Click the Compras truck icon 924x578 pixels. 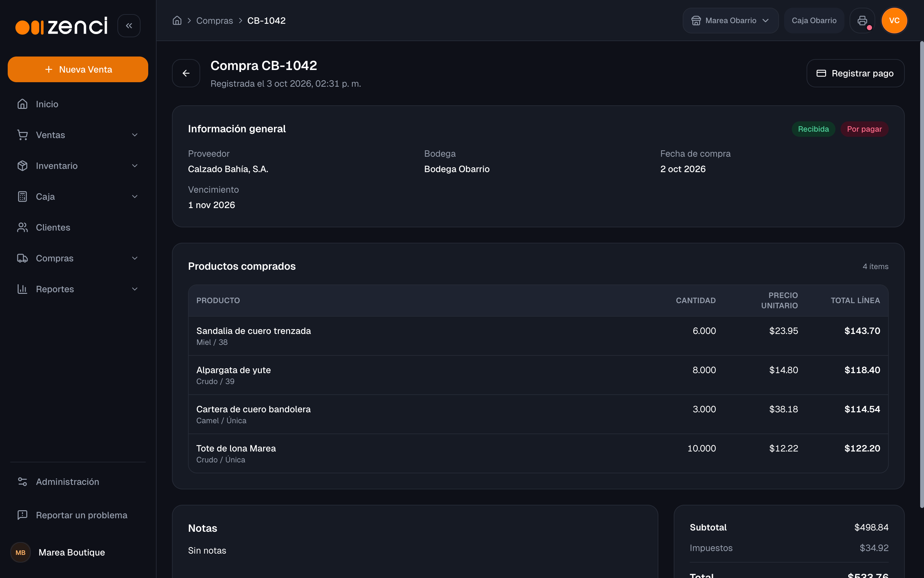pos(22,258)
